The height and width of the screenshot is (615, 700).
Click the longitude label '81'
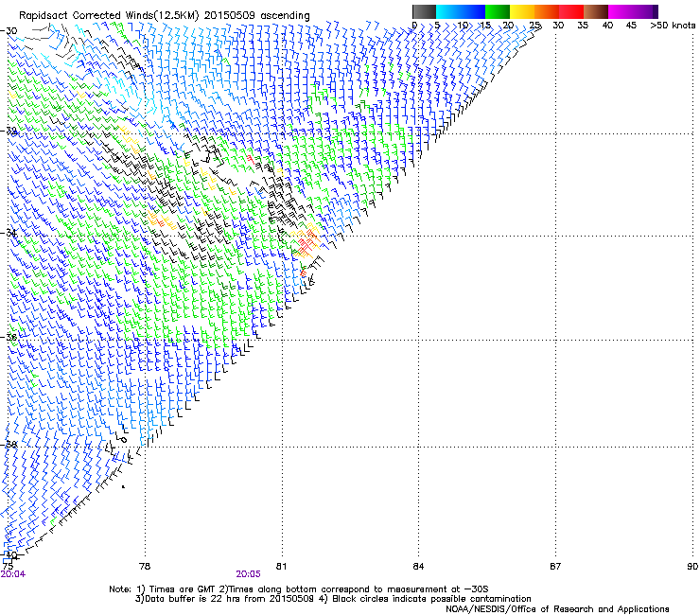pyautogui.click(x=281, y=567)
